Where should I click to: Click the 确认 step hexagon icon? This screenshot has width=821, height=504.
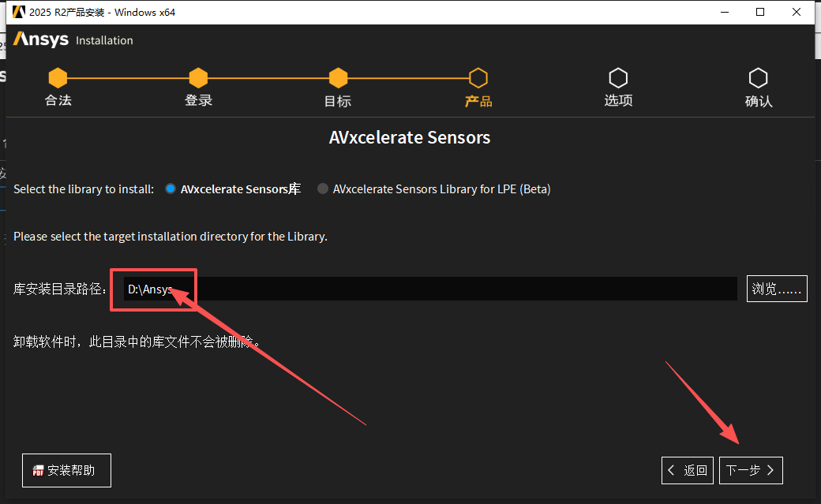(758, 78)
